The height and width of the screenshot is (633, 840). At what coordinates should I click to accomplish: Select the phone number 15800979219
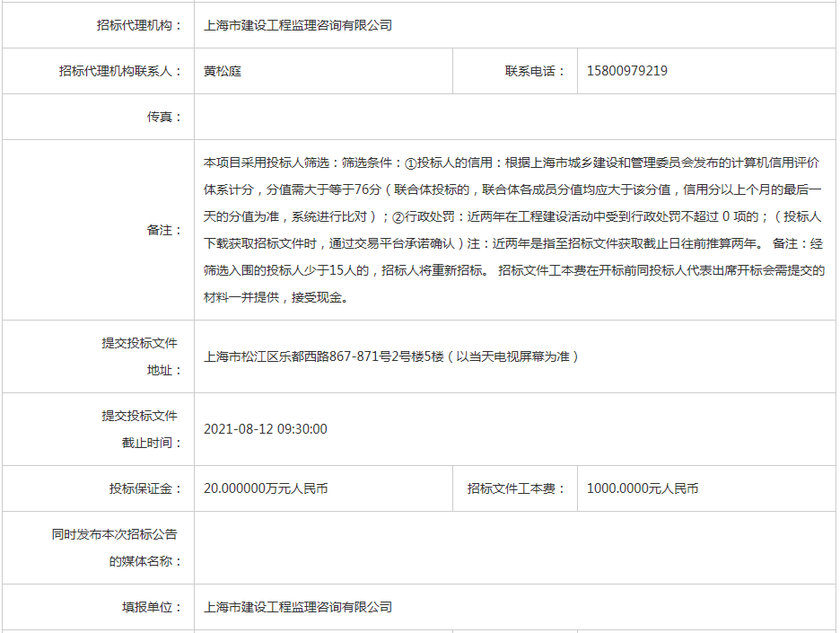click(x=626, y=71)
